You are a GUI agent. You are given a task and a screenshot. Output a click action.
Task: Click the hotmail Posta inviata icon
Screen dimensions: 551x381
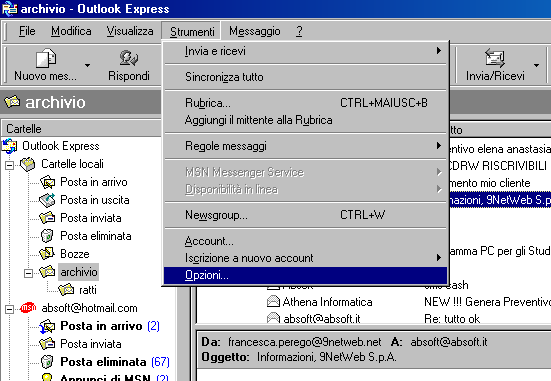47,344
